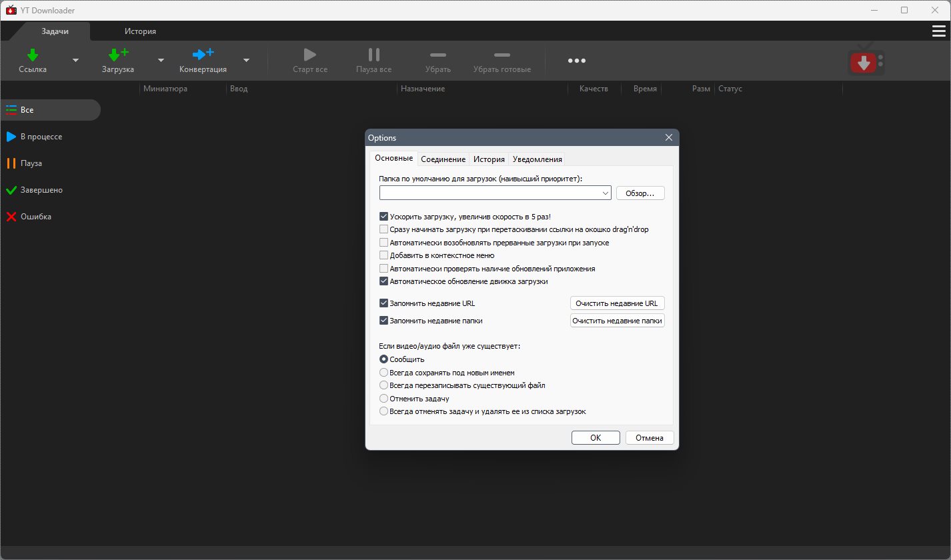Select the Пауза sidebar filter

pos(31,163)
